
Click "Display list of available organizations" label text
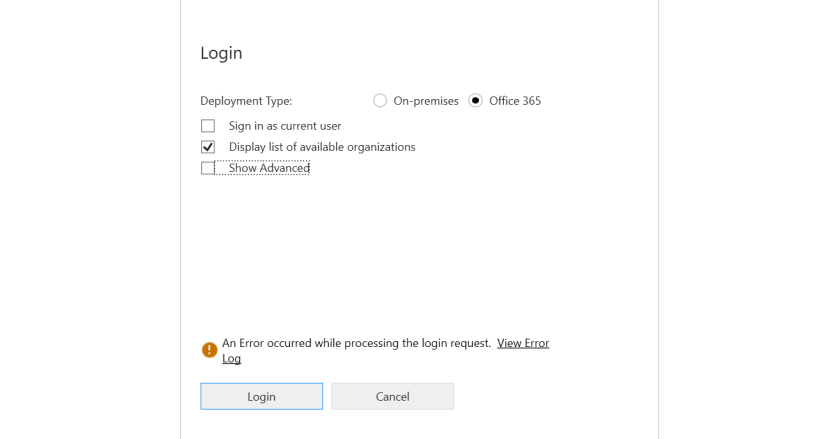(x=322, y=147)
